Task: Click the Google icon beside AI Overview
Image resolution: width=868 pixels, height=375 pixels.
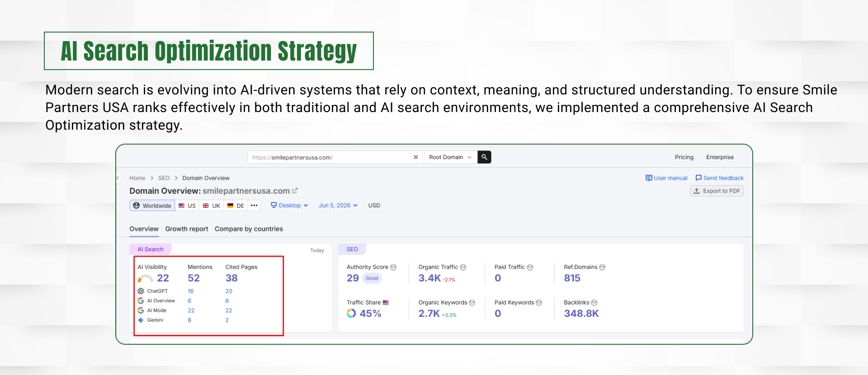Action: [x=141, y=300]
